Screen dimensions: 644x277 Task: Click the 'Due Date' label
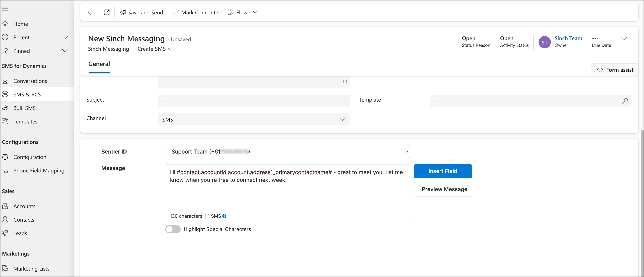click(x=601, y=45)
